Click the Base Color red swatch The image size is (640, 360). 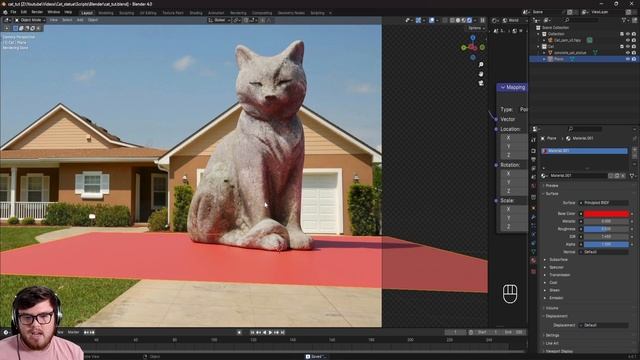(x=606, y=214)
